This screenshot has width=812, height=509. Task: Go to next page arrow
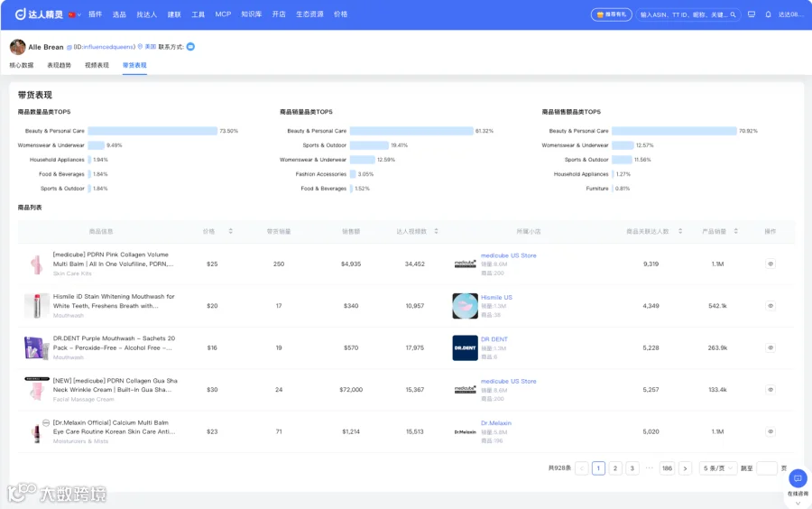[685, 468]
